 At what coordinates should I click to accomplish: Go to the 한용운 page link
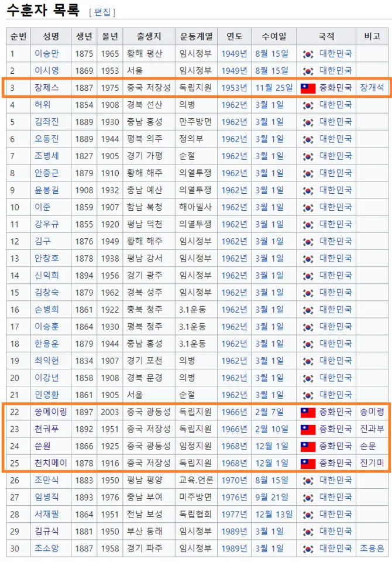pyautogui.click(x=46, y=344)
